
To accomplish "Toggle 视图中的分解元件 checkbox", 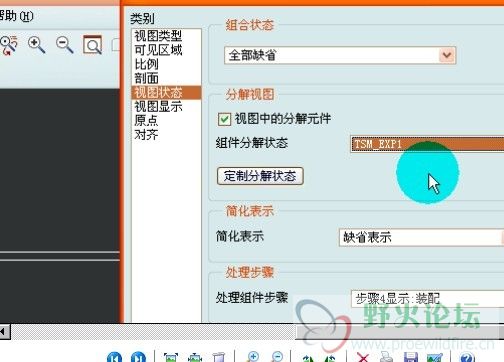I will pos(224,119).
